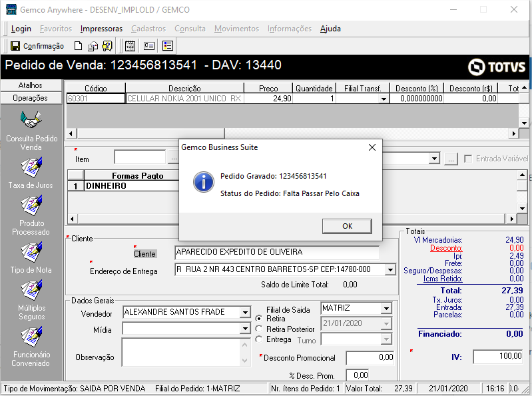532x396 pixels.
Task: Click the new blank document toolbar icon
Action: 78,46
